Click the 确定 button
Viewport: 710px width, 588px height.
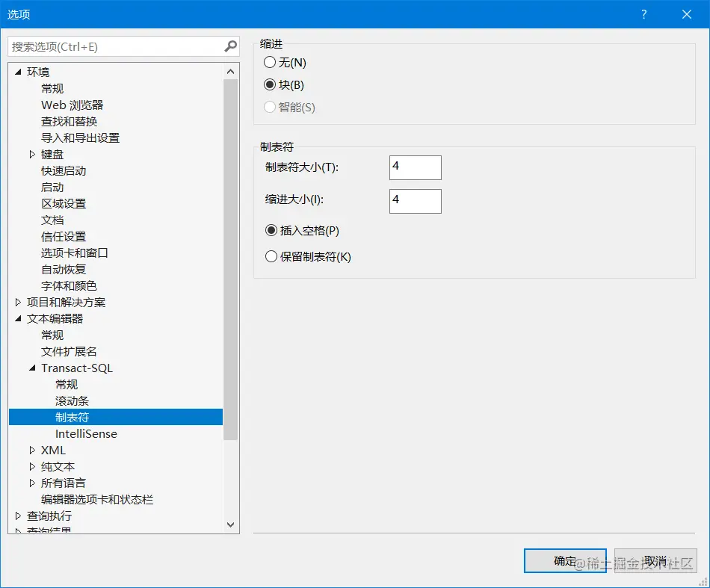565,561
